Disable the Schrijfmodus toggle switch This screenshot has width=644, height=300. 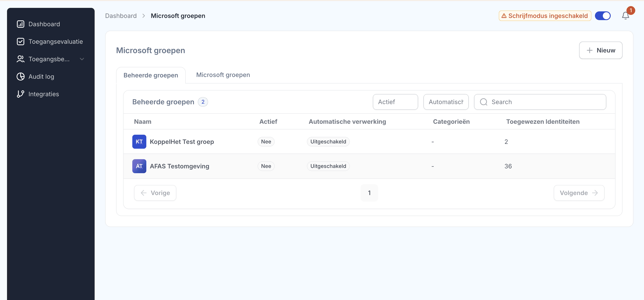pyautogui.click(x=603, y=16)
